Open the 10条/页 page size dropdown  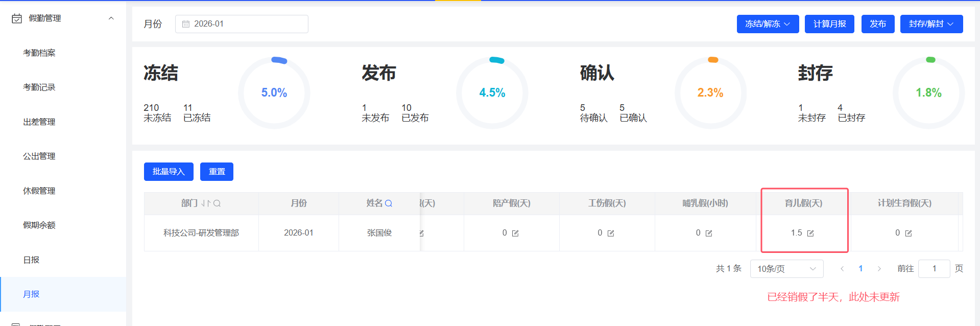pos(786,269)
